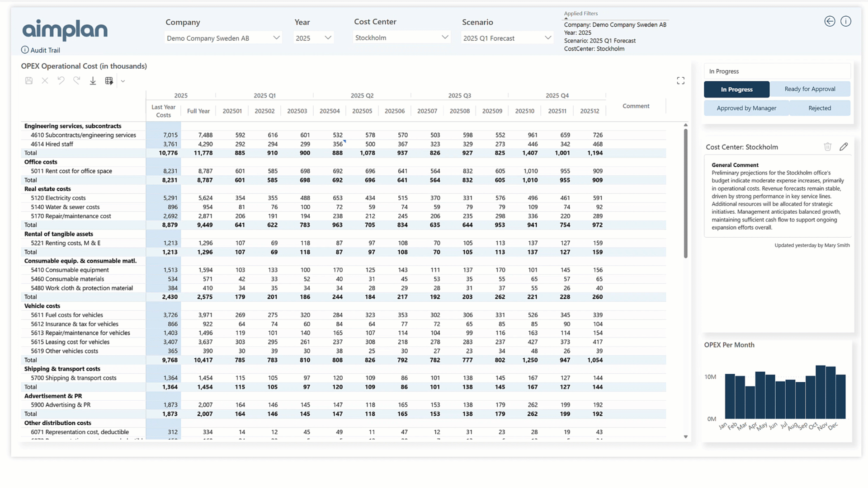Open the info button near the back arrow

coord(846,21)
